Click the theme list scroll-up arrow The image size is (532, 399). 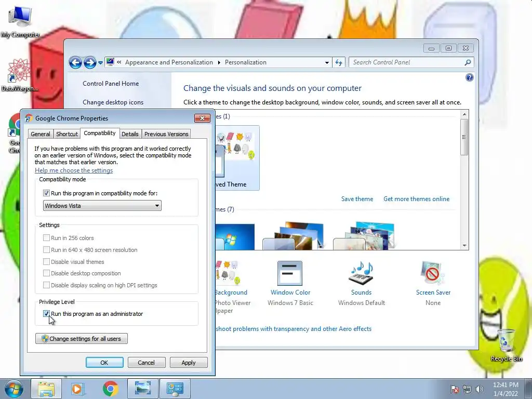click(464, 114)
